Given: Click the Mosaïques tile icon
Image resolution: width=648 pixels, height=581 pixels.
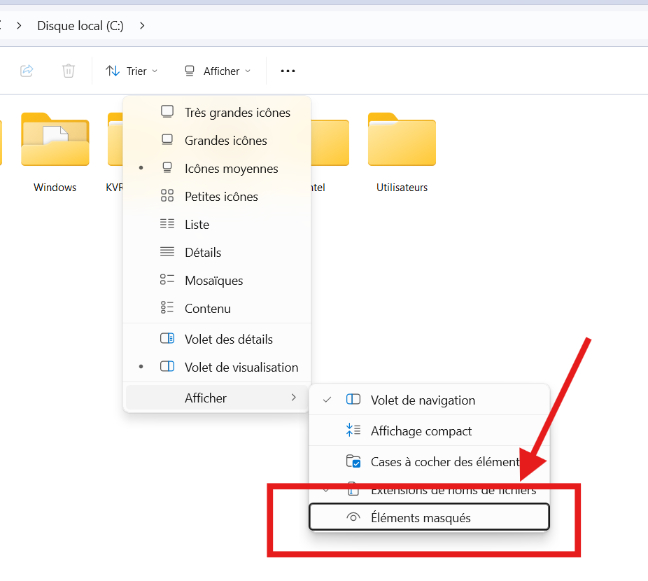Looking at the screenshot, I should point(167,279).
